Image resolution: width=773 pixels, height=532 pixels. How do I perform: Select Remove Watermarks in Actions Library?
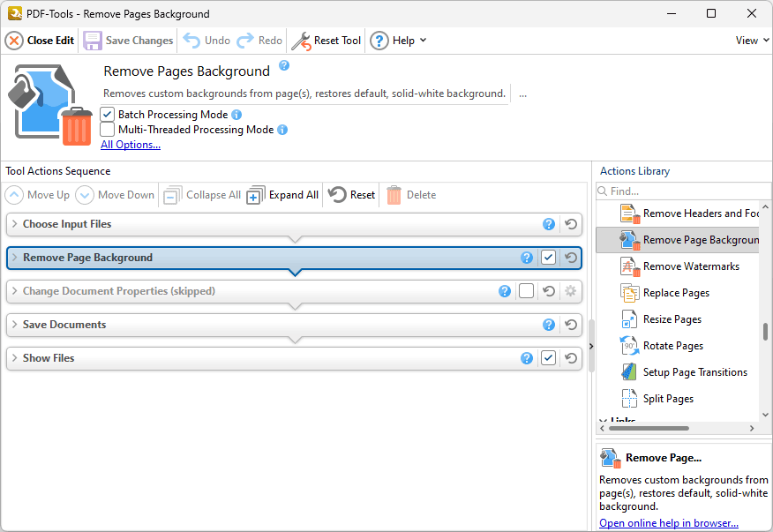click(690, 266)
